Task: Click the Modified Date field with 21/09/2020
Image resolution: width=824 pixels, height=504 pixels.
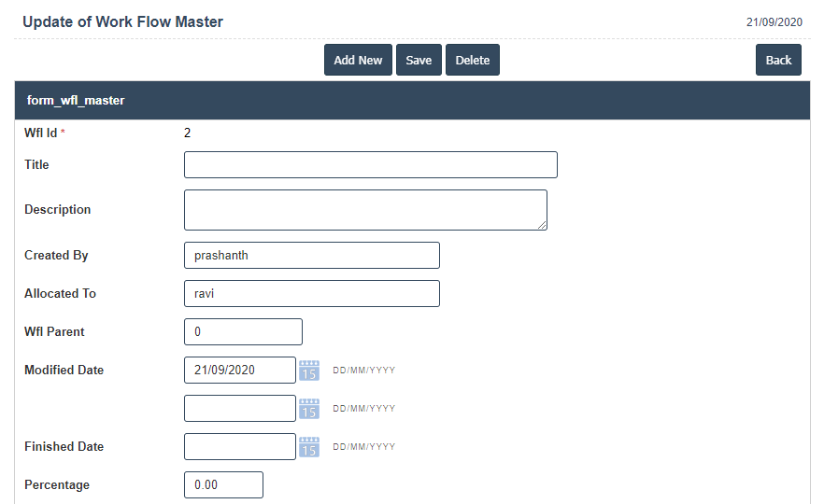Action: tap(240, 371)
